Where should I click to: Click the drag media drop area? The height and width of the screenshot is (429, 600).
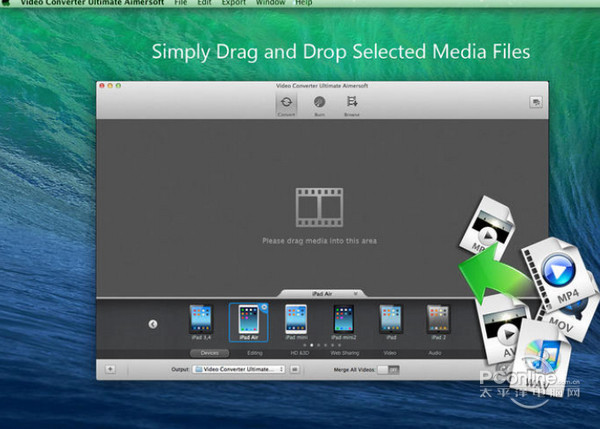322,207
